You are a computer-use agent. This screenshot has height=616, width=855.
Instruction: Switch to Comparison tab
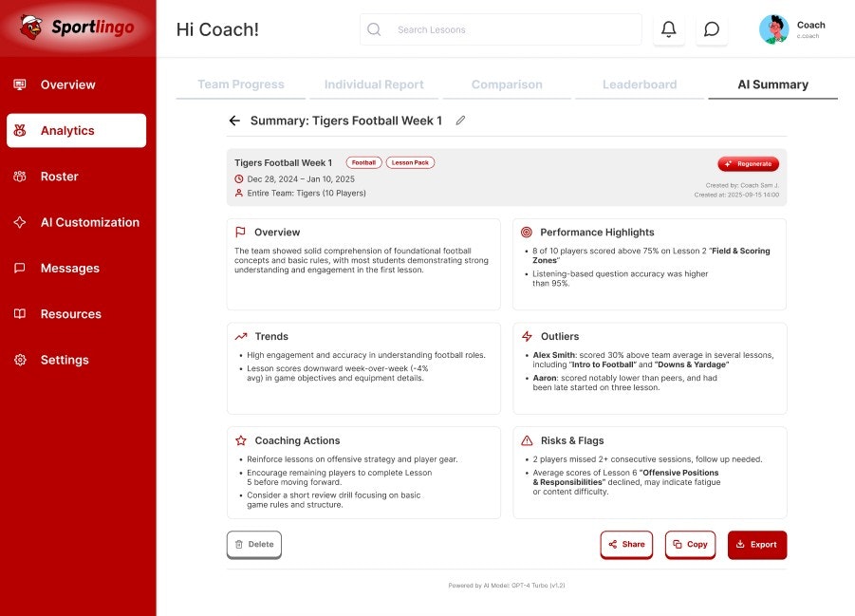point(507,84)
